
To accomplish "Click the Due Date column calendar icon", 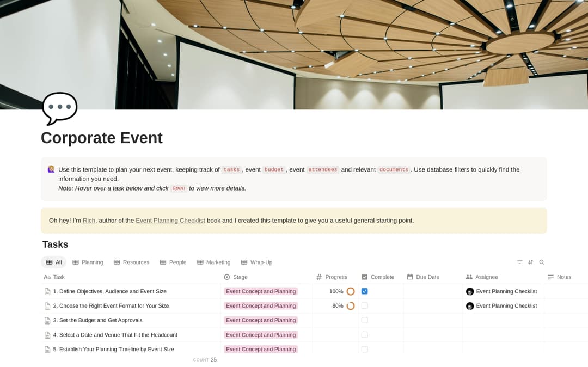I will click(410, 277).
